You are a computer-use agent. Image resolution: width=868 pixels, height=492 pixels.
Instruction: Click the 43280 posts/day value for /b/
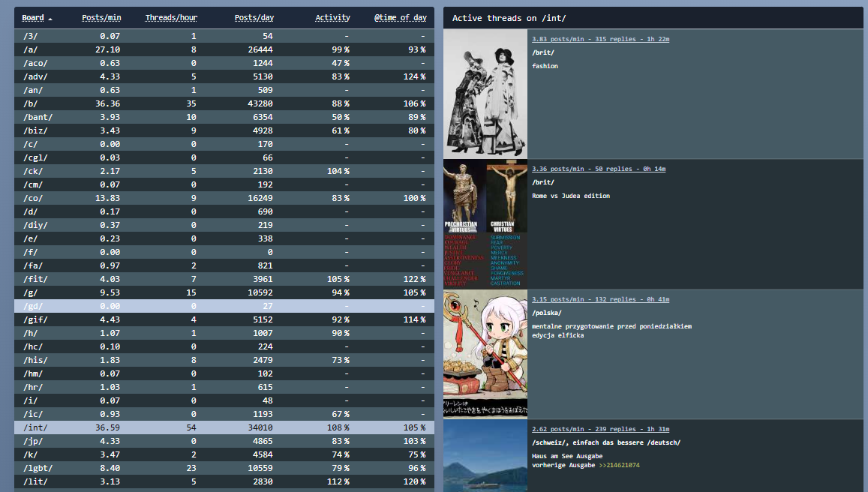click(260, 103)
